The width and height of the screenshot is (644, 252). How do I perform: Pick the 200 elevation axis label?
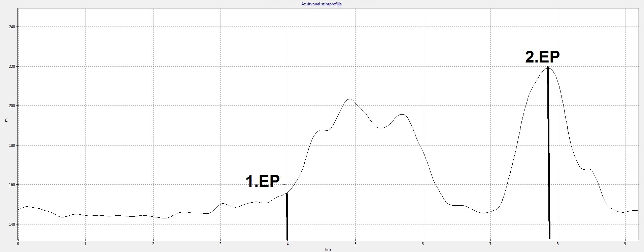(12, 106)
